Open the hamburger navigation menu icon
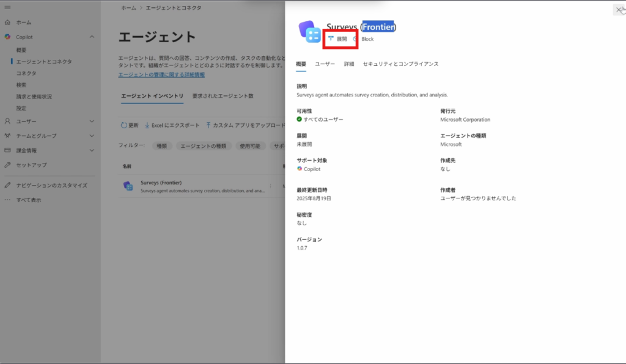This screenshot has height=364, width=626. click(7, 7)
